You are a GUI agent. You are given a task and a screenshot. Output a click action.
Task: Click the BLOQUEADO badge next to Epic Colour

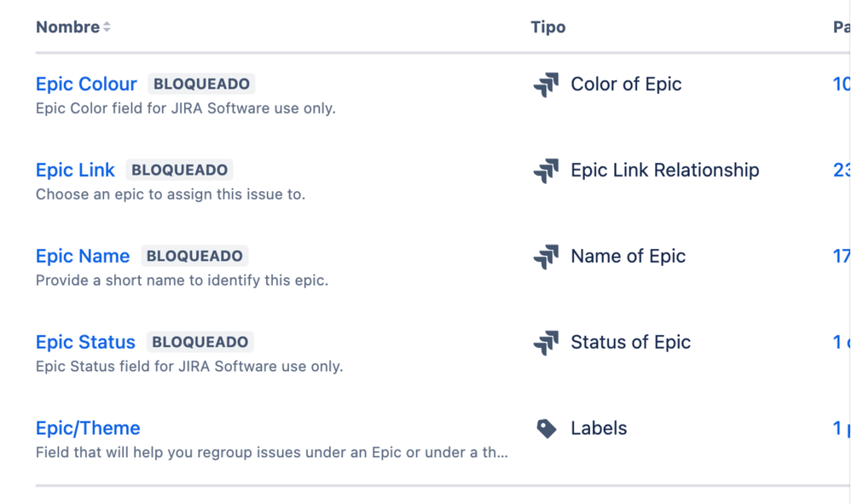(201, 84)
